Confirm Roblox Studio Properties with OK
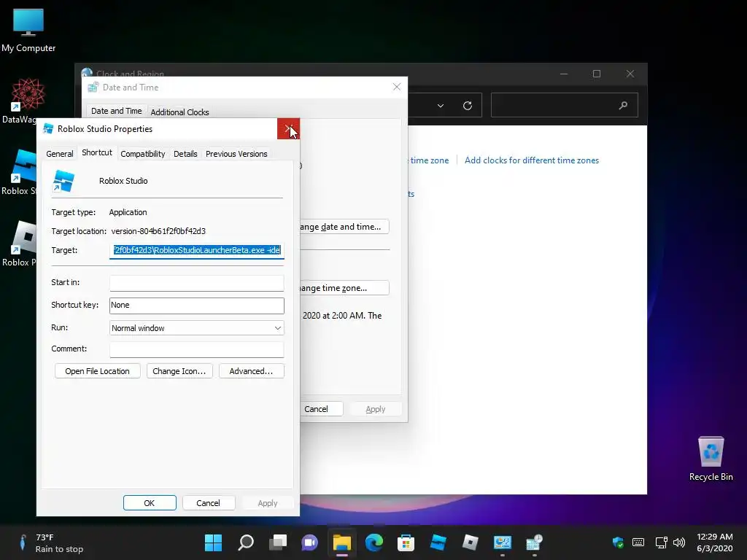The height and width of the screenshot is (560, 747). point(150,503)
